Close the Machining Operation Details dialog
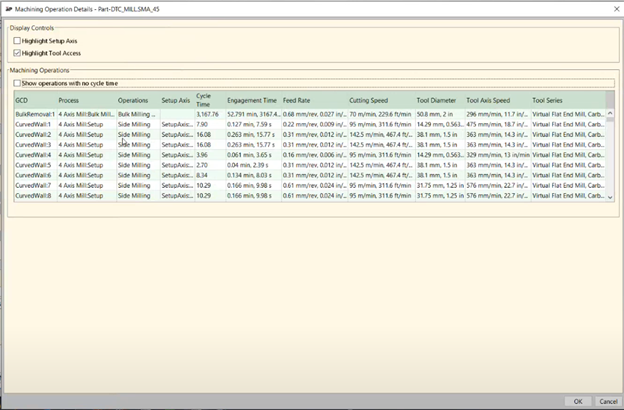The height and width of the screenshot is (410, 624). (x=612, y=8)
